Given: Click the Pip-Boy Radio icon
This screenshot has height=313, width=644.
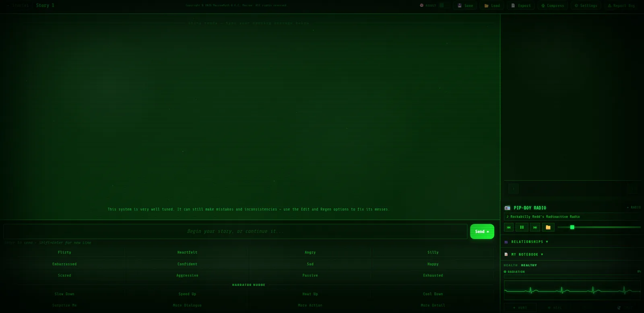Looking at the screenshot, I should 507,208.
